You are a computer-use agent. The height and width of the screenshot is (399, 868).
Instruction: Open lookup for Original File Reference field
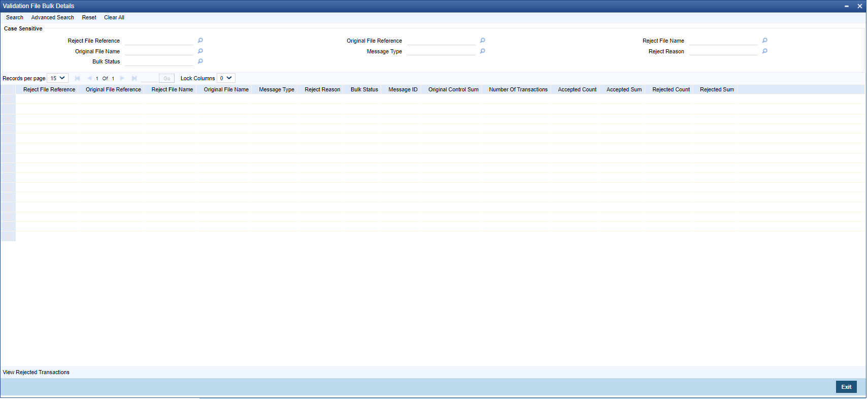click(483, 41)
